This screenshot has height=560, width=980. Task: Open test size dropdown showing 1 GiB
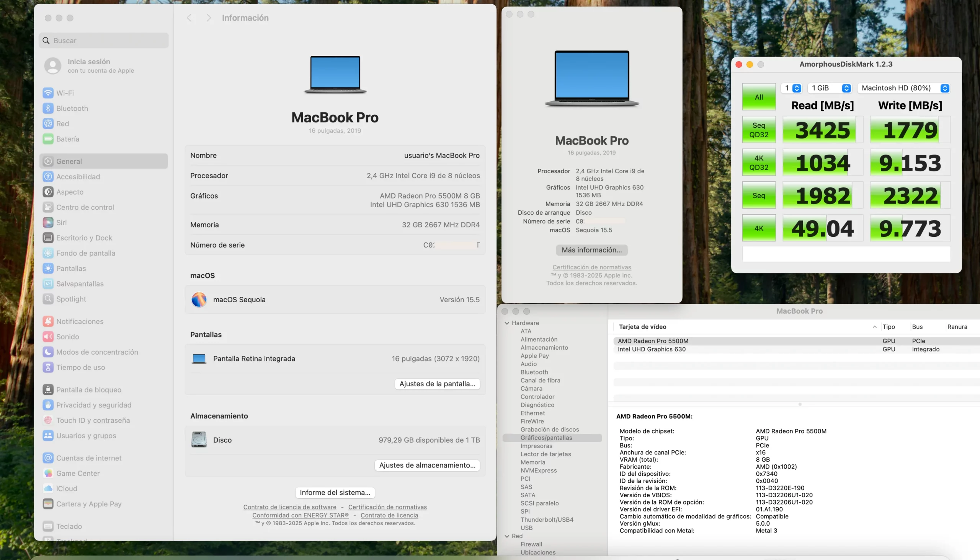(x=830, y=88)
